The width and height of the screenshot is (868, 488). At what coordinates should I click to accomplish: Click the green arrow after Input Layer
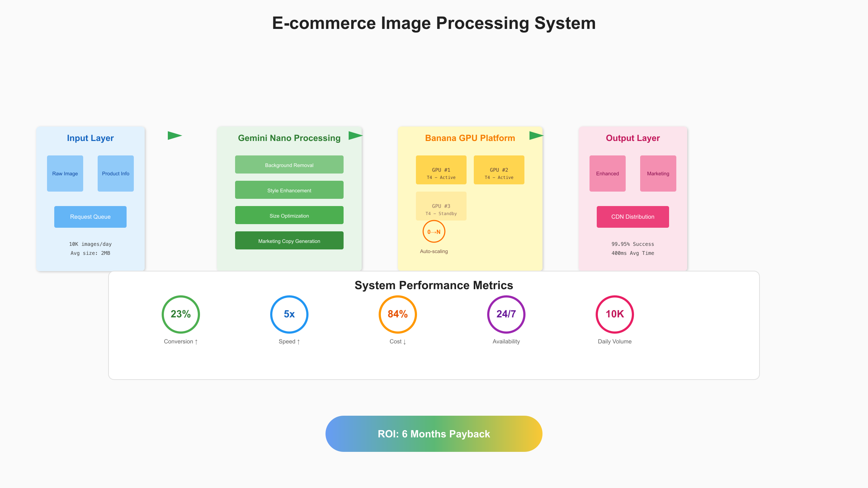tap(175, 136)
